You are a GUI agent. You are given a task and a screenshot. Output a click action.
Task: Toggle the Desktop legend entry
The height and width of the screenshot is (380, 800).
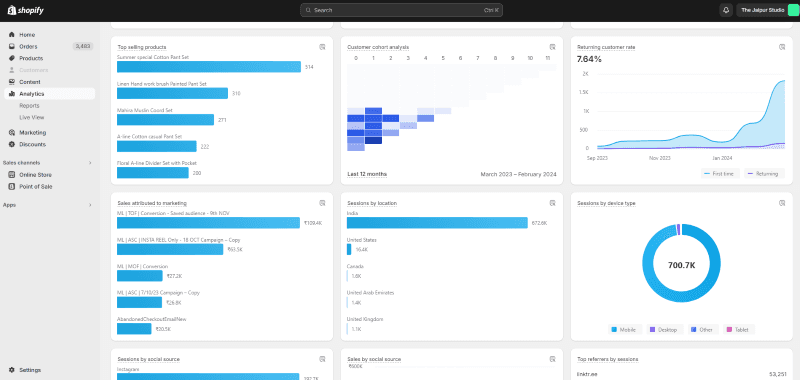[664, 330]
